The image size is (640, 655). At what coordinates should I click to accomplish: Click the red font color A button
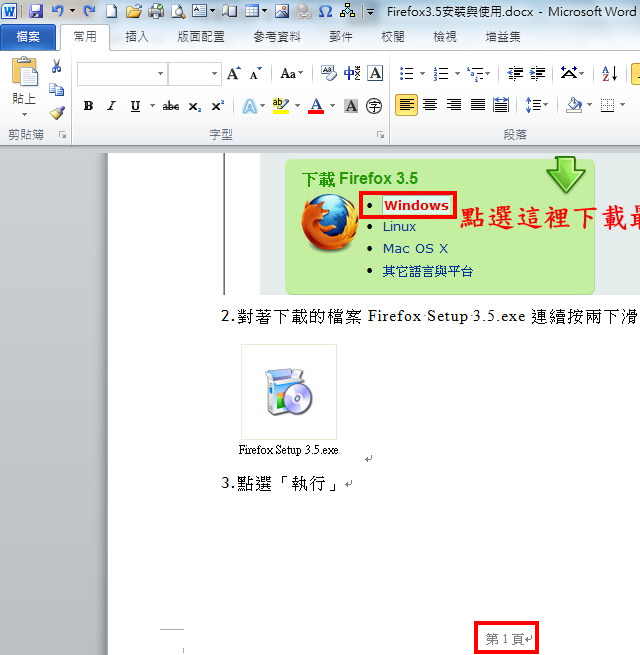tap(316, 106)
